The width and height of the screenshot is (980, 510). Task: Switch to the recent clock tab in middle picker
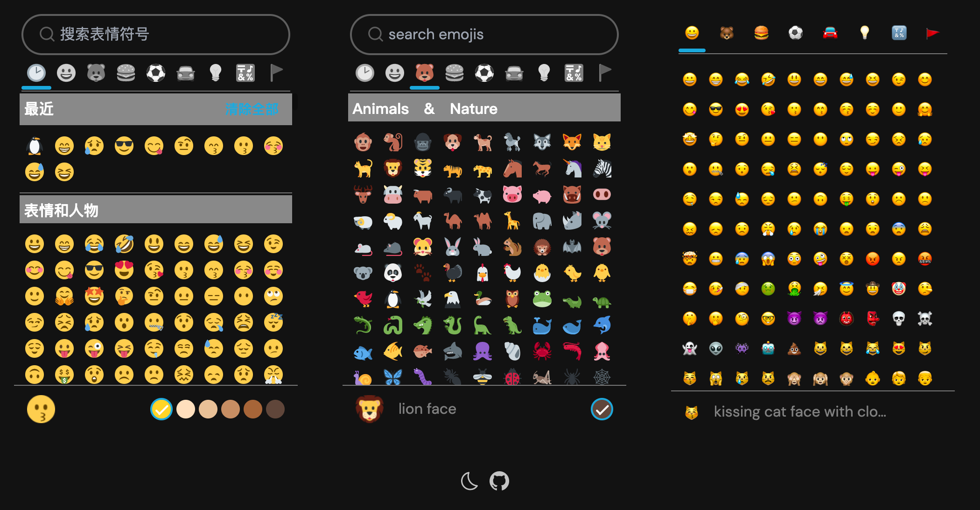click(365, 73)
